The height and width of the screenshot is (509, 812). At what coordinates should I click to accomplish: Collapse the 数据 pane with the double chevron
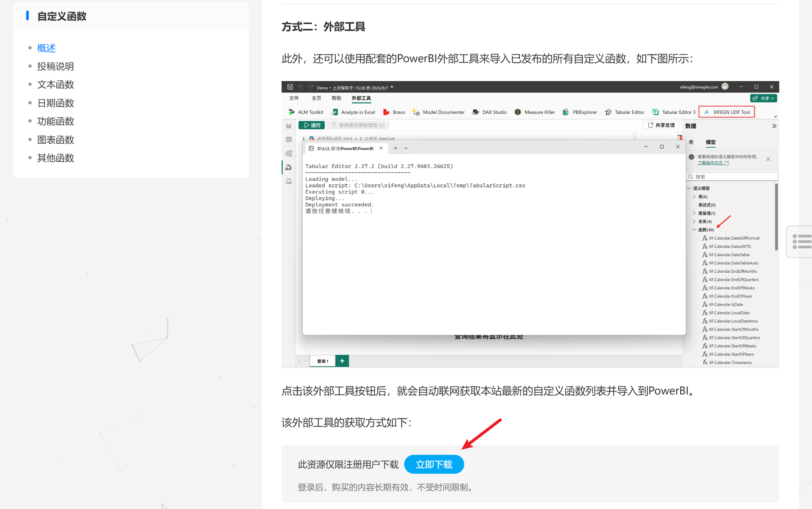click(774, 126)
